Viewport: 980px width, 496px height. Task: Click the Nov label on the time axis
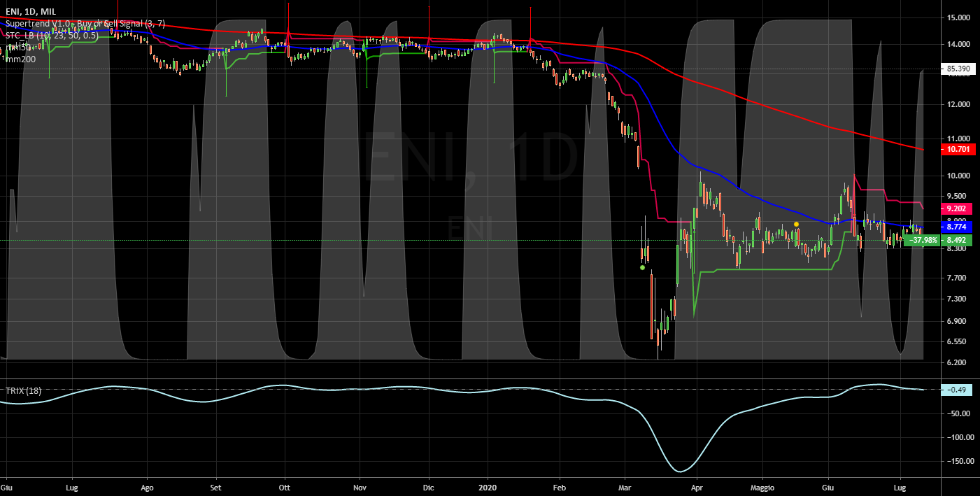[x=360, y=486]
